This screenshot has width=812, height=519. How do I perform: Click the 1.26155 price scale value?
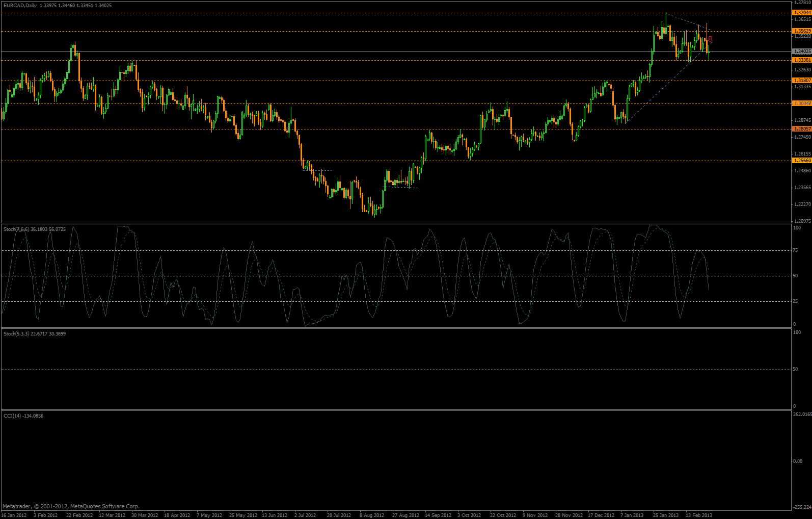click(802, 154)
